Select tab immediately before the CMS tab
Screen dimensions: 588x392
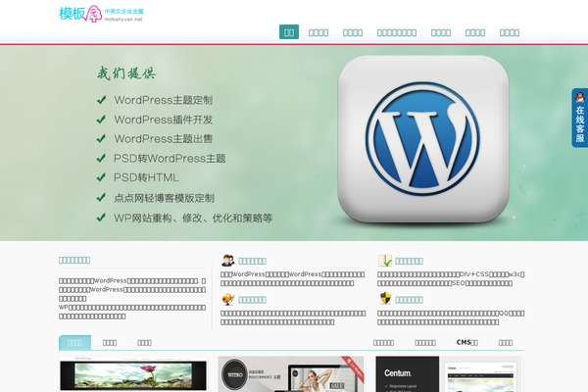click(x=425, y=342)
